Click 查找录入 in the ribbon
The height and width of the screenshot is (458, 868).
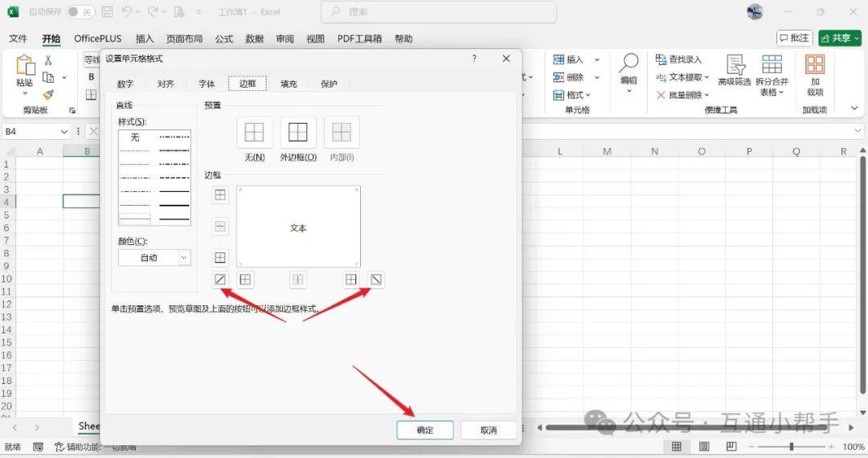678,59
